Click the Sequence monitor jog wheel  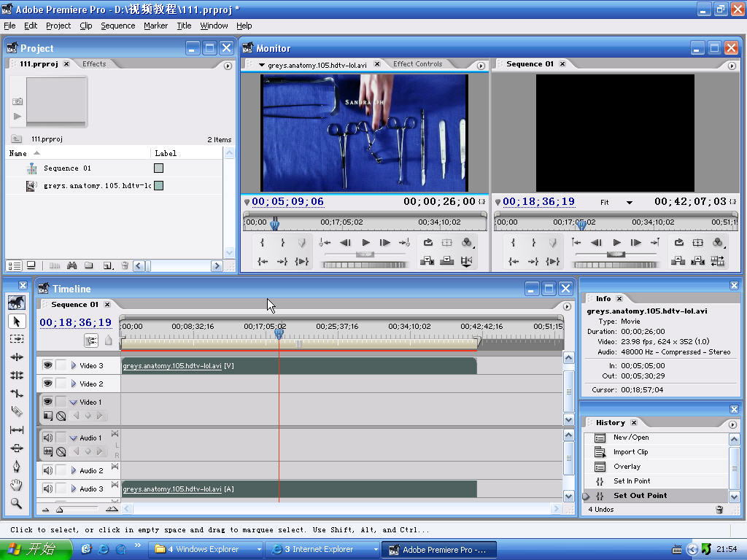616,265
